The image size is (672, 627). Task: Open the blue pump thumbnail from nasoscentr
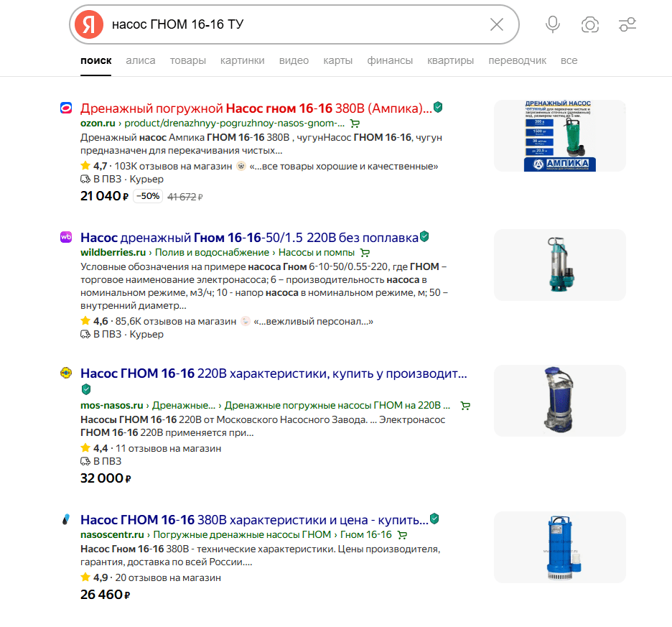coord(559,547)
